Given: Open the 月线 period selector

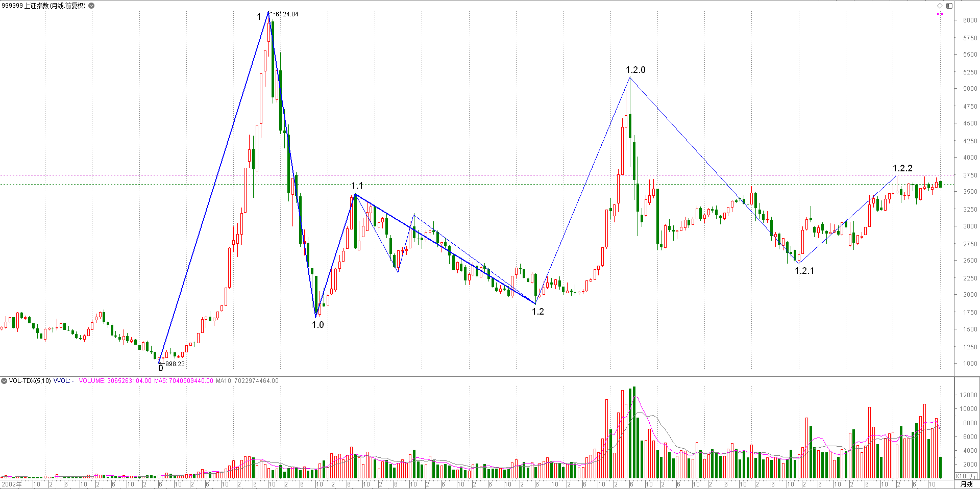Looking at the screenshot, I should pos(967,484).
